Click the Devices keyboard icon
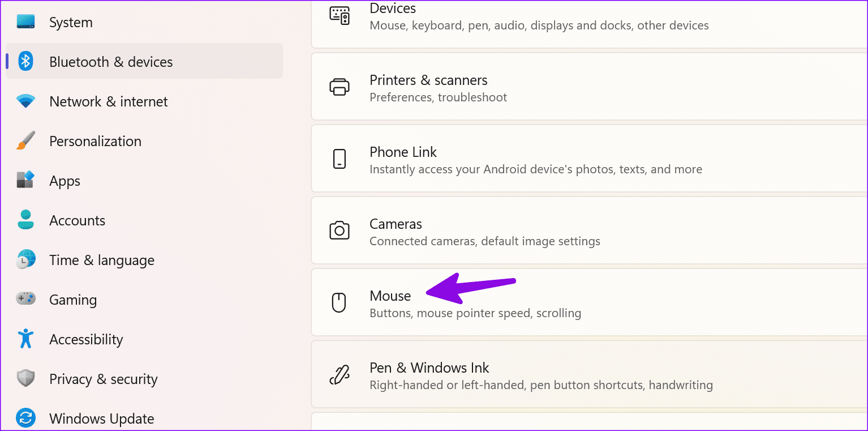This screenshot has height=431, width=868. (x=340, y=15)
